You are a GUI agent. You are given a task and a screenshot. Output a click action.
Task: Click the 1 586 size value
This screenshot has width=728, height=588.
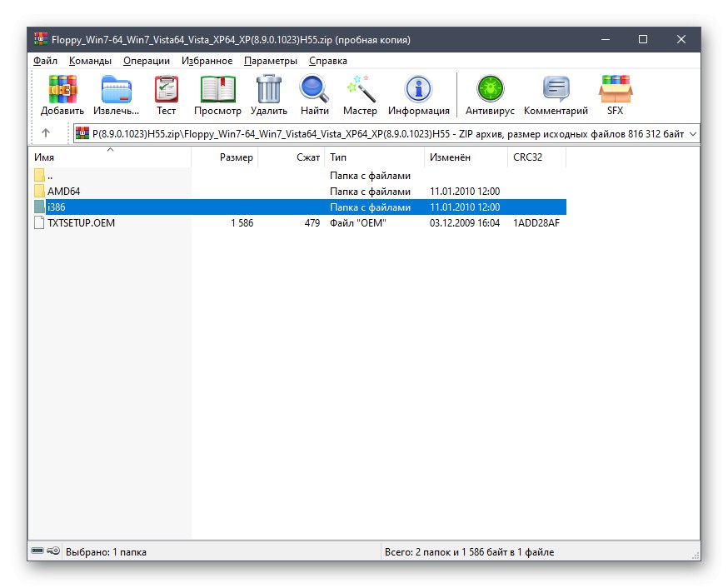[x=242, y=222]
